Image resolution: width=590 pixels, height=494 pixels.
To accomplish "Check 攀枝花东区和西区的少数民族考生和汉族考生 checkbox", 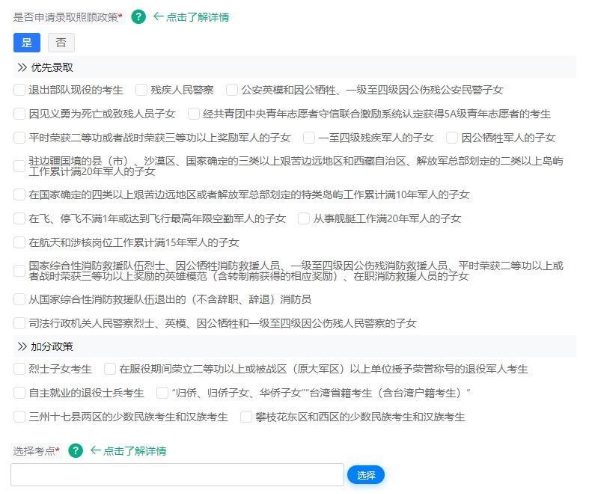I will click(246, 417).
